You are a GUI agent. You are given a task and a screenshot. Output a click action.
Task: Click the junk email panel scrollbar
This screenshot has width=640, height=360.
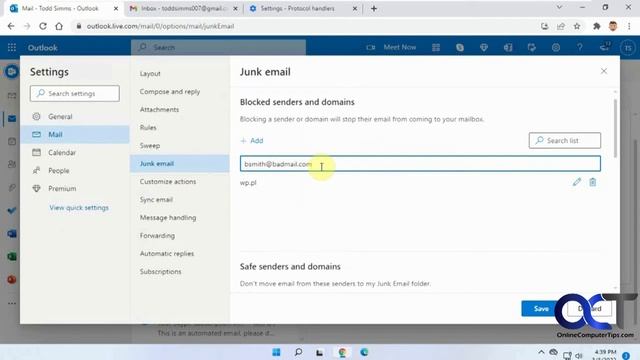(x=615, y=127)
